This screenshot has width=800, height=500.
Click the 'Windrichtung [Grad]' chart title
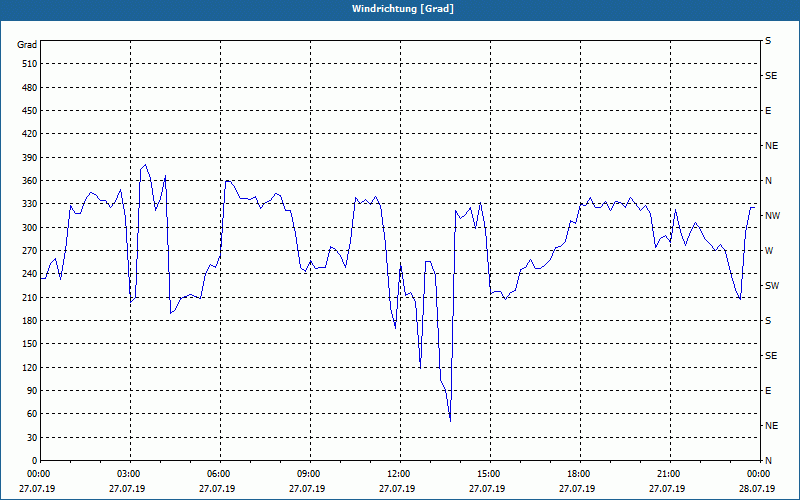pyautogui.click(x=403, y=9)
